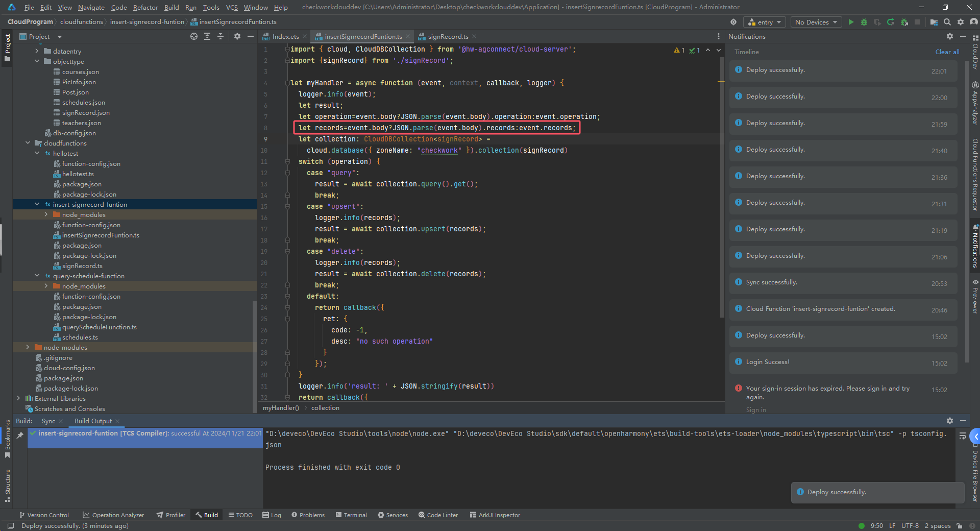Collapse the cloudfunctions folder
The image size is (980, 531).
pos(28,143)
